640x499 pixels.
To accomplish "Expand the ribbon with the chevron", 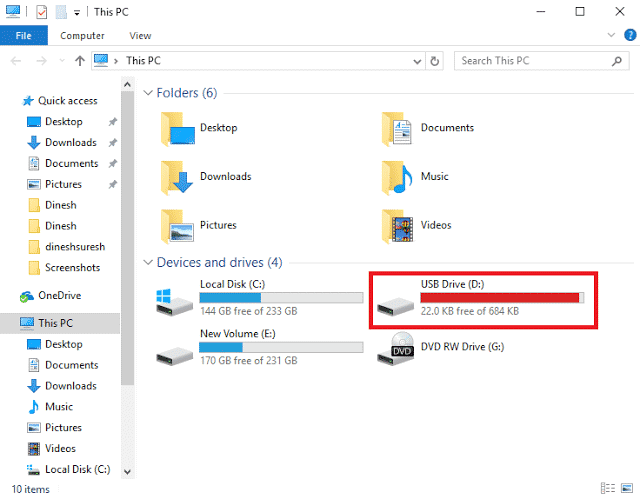I will pos(611,35).
